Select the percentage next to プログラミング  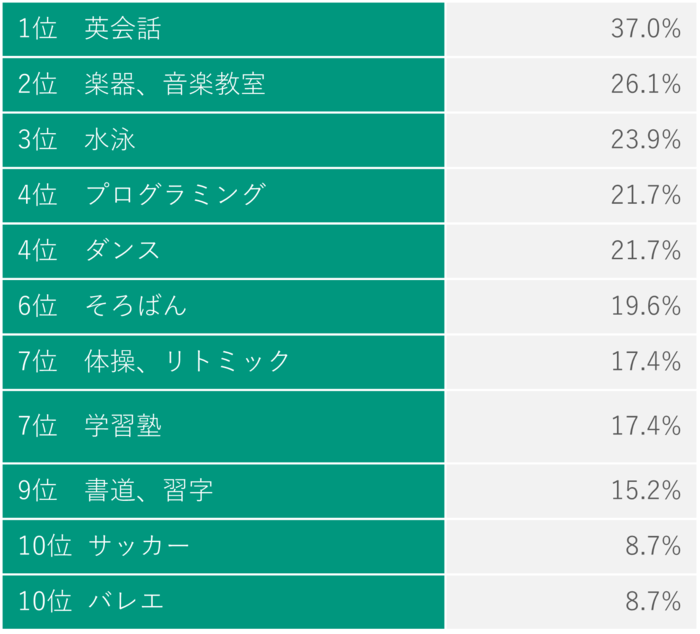coord(645,194)
